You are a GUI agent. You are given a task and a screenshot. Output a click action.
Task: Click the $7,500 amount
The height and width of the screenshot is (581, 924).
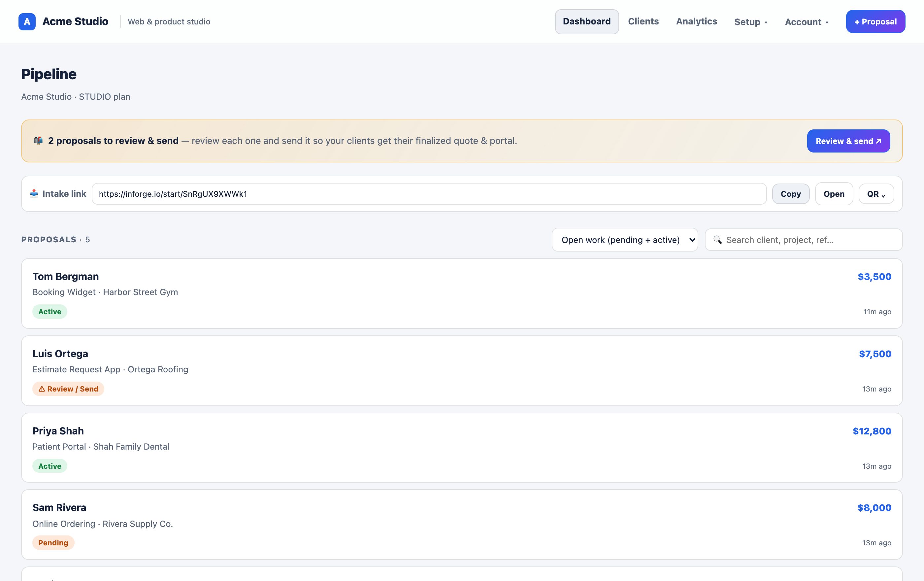(875, 354)
